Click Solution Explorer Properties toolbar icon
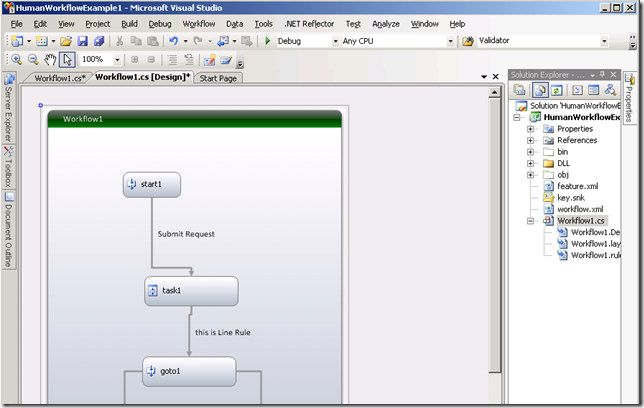 [x=520, y=90]
